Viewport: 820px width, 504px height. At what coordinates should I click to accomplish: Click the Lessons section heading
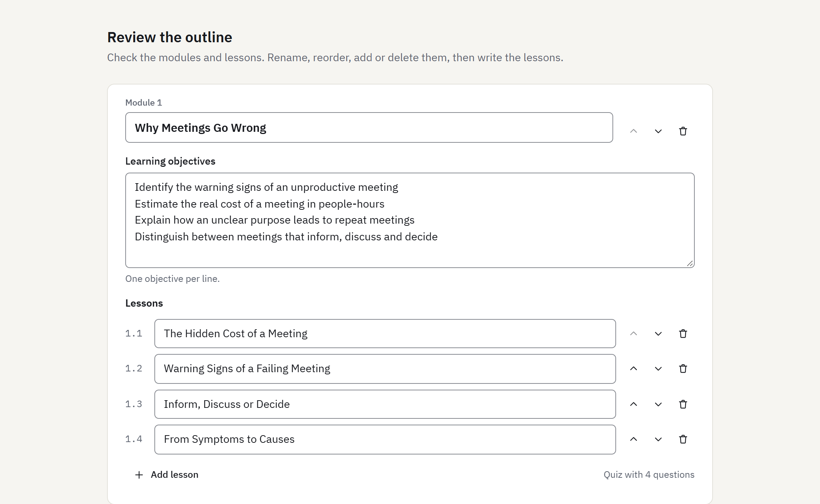point(144,303)
